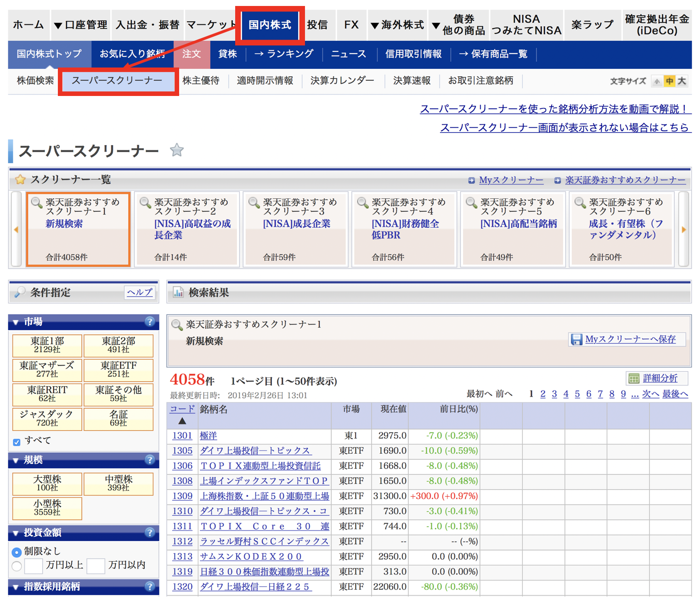This screenshot has width=700, height=608.
Task: Toggle 東証1部 market filter
Action: coord(47,345)
